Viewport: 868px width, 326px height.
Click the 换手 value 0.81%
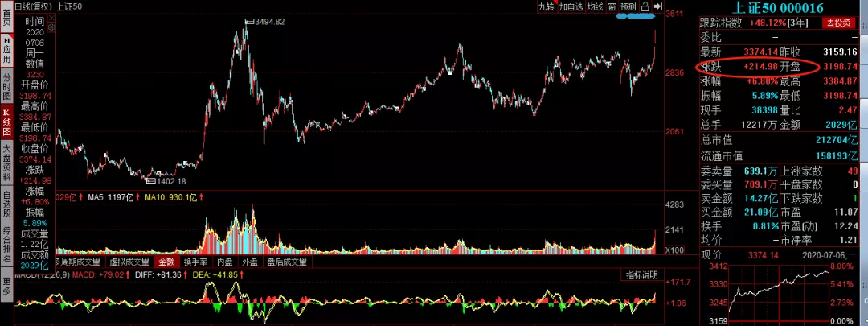[766, 226]
